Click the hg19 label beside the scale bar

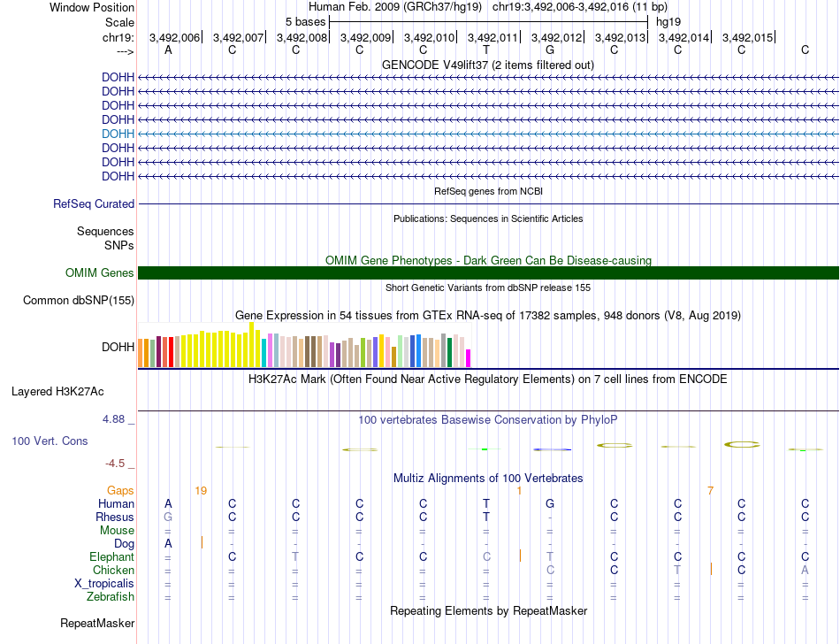tap(668, 22)
